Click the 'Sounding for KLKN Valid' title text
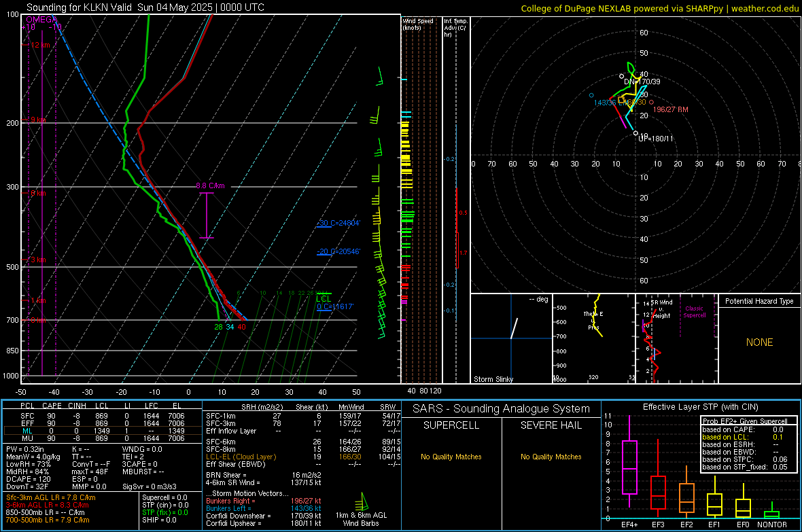802x532 pixels. coord(80,7)
